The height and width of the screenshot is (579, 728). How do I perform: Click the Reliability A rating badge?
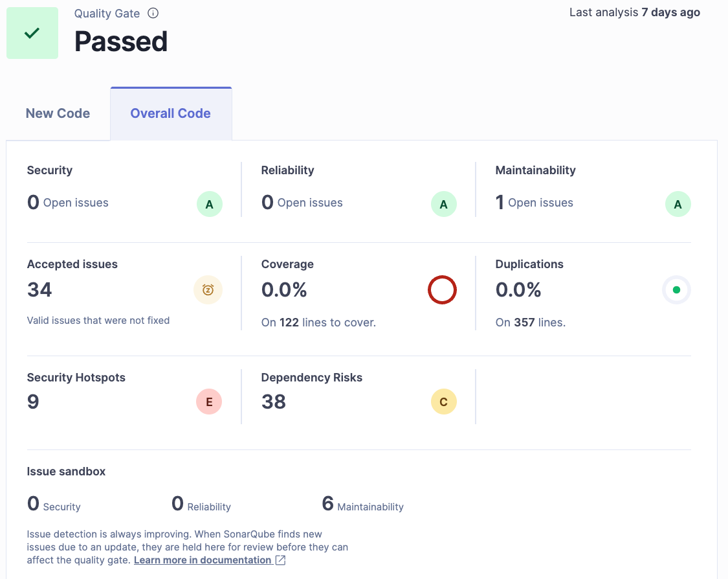(443, 205)
